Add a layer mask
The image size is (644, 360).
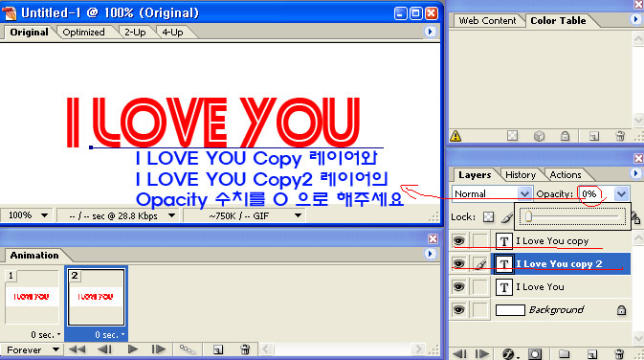[534, 354]
